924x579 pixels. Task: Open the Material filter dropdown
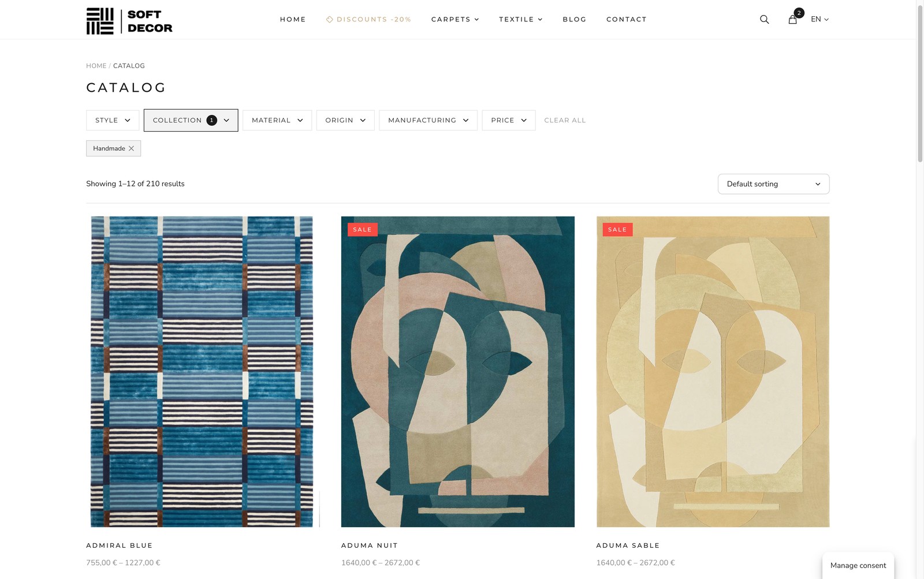coord(277,120)
